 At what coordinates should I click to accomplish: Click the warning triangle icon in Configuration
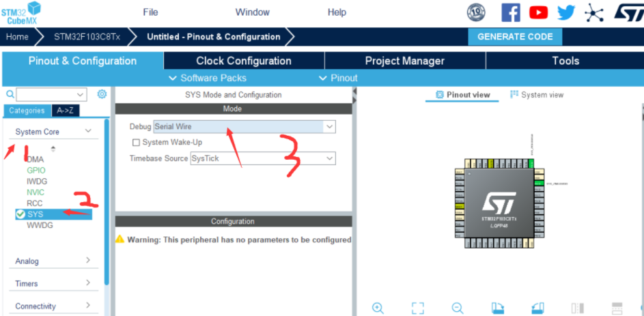(x=120, y=239)
